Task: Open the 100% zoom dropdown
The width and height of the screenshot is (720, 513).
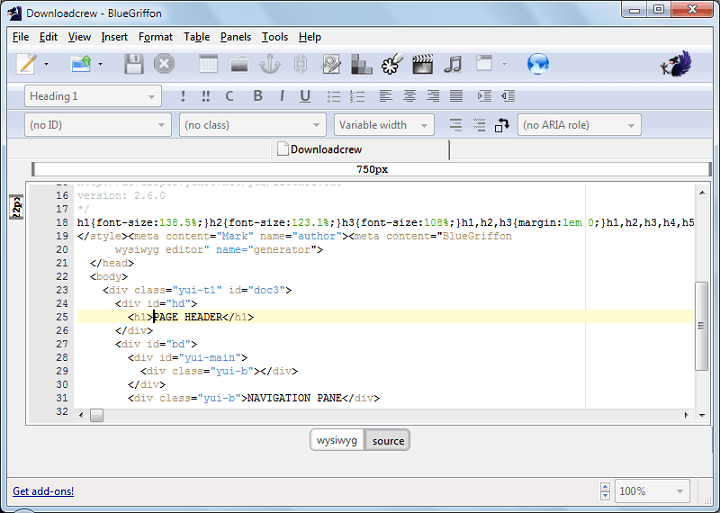Action: pos(652,491)
